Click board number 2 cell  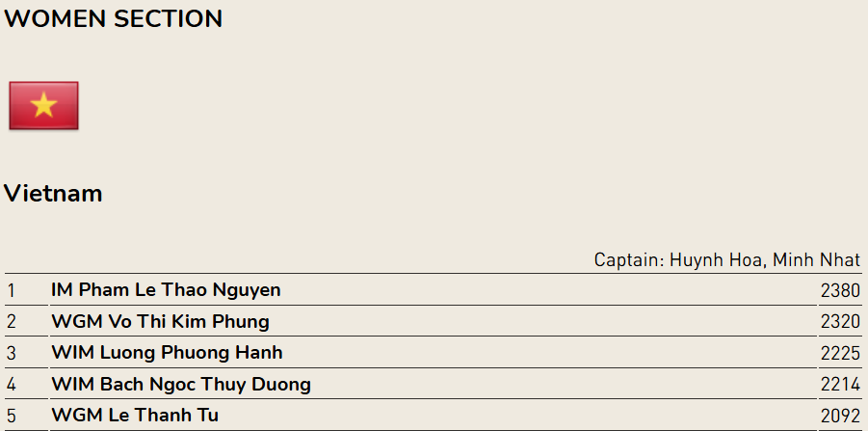(x=27, y=321)
